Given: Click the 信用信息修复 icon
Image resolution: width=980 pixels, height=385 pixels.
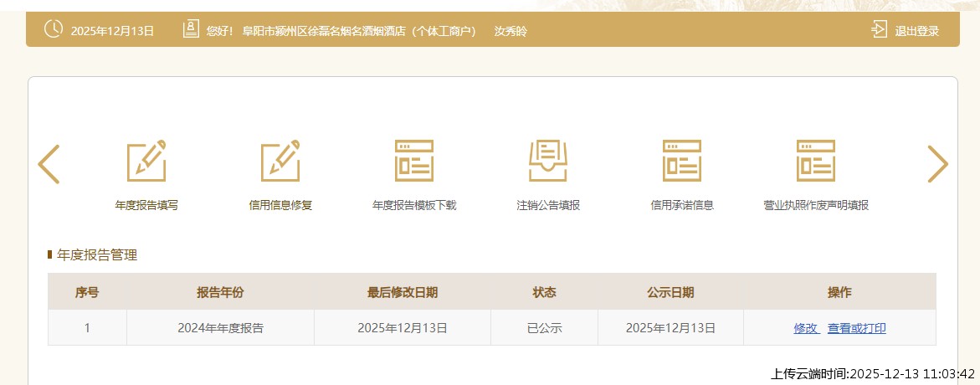Looking at the screenshot, I should (280, 161).
